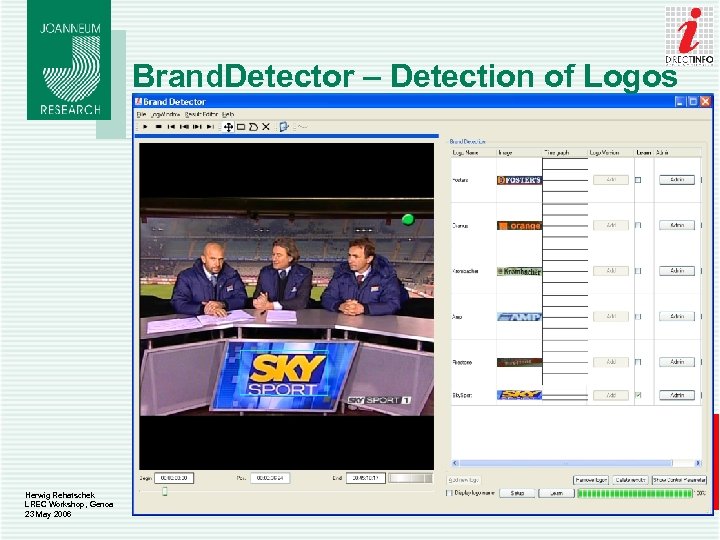Screen dimensions: 720x540
Task: Click the Admin button for Amp
Action: coord(677,316)
